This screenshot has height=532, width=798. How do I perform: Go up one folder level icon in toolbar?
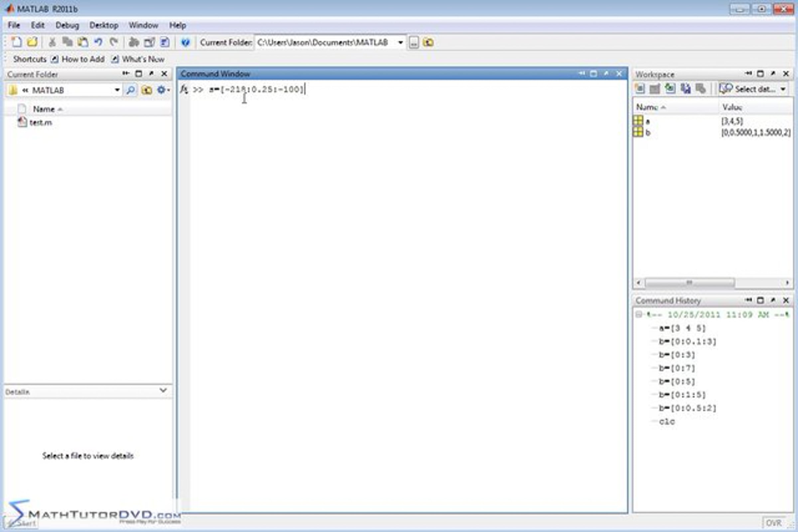pos(428,43)
